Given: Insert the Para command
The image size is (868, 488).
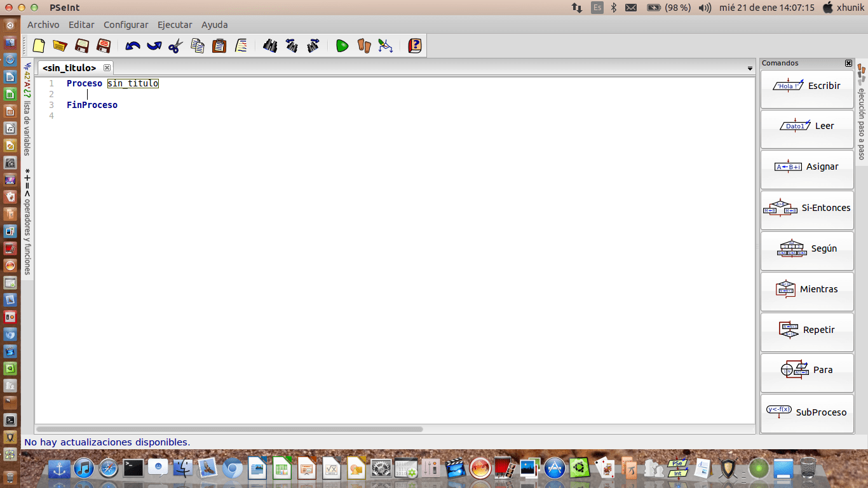Looking at the screenshot, I should pos(807,373).
